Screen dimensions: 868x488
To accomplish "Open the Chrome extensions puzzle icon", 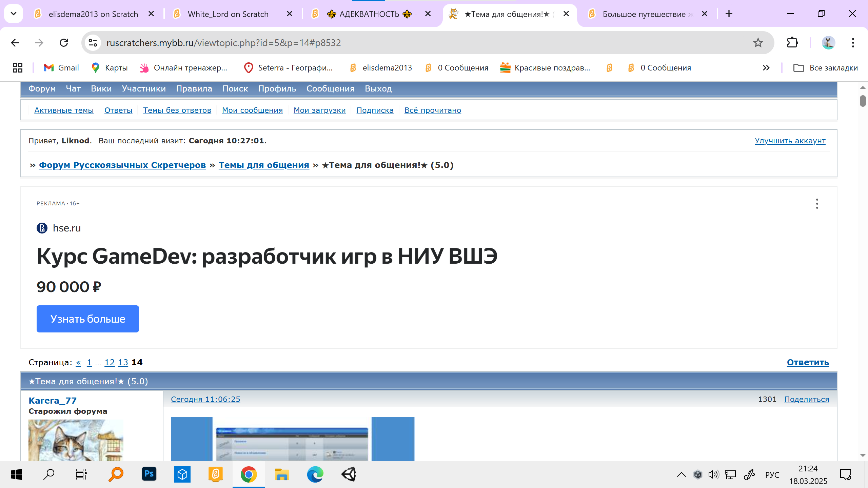I will coord(792,43).
